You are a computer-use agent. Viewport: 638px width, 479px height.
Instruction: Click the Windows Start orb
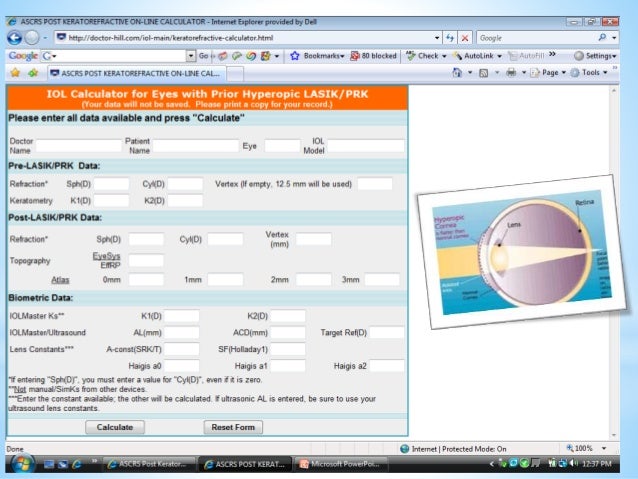click(22, 464)
